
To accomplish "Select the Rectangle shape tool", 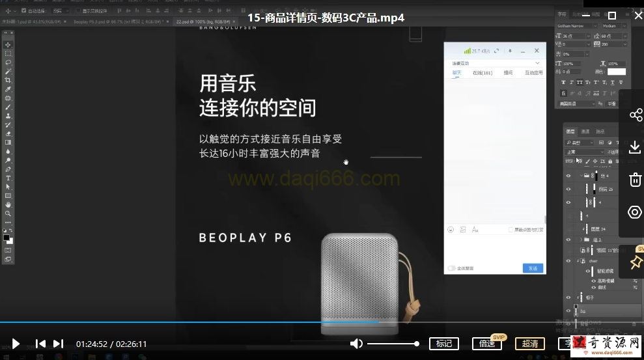I will coord(8,196).
